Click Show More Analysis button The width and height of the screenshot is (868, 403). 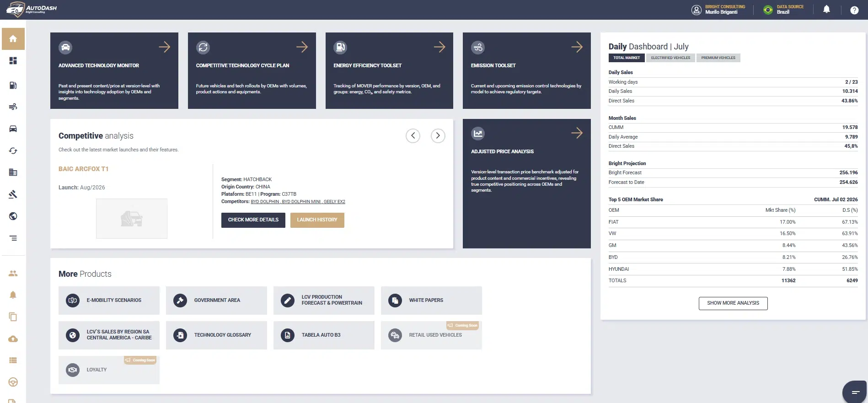[x=733, y=303]
